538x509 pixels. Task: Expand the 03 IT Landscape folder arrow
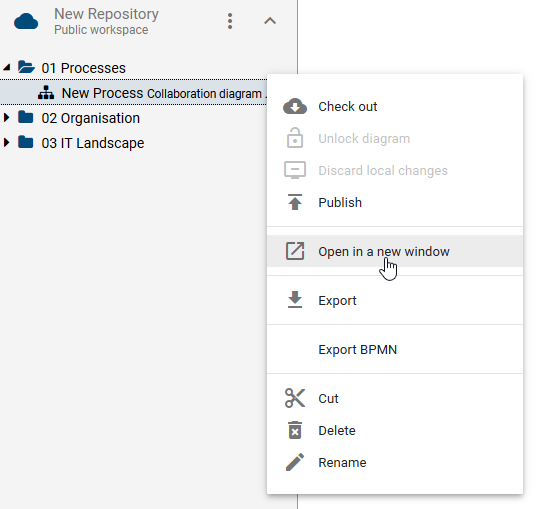pos(6,142)
